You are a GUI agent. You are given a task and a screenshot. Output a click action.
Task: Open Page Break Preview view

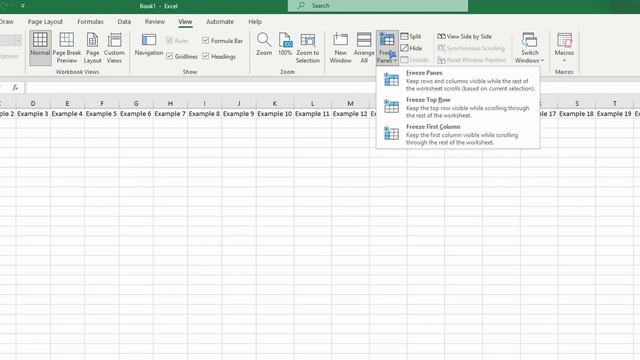(x=67, y=47)
